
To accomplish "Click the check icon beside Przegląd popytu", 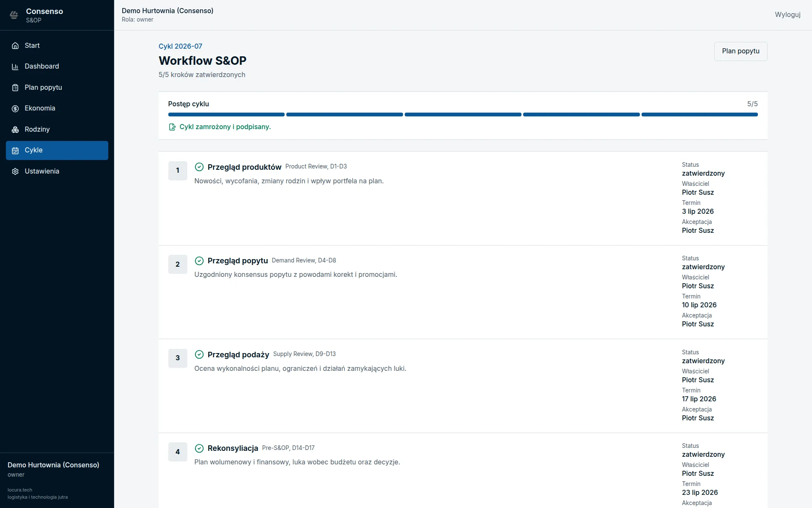I will [199, 261].
